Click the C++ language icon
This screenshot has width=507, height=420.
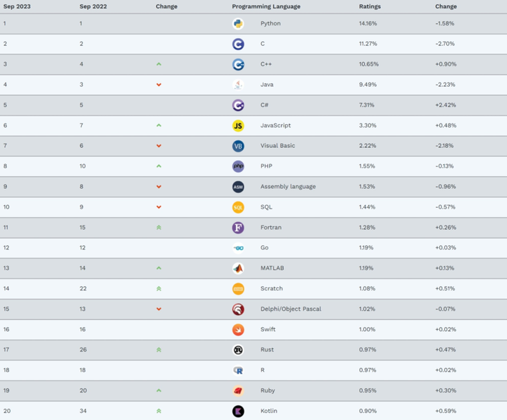[238, 64]
